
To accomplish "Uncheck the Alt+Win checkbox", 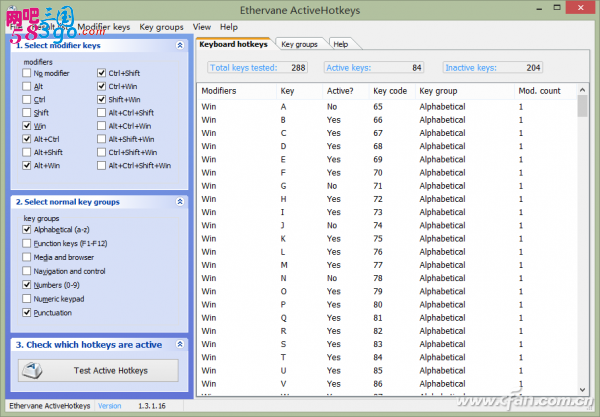I will (x=26, y=165).
